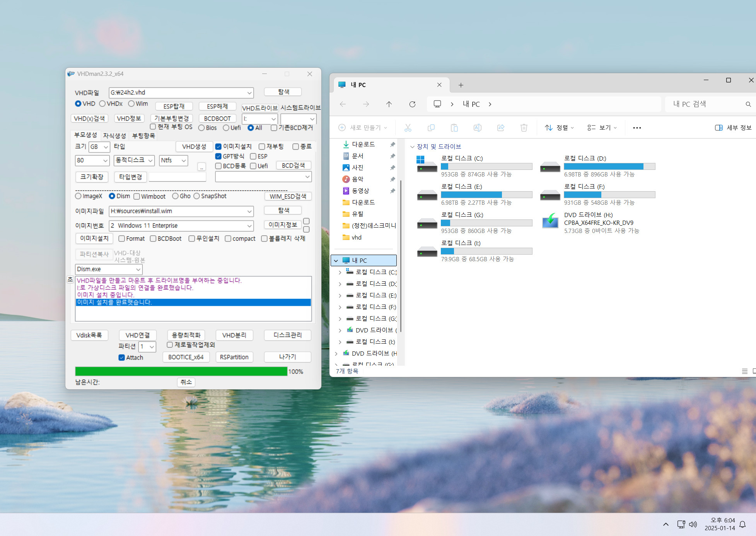756x536 pixels.
Task: Select the Wim radio button
Action: pos(131,104)
